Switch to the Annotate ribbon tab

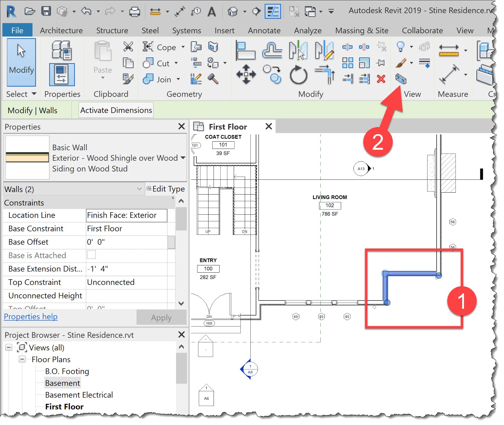(x=264, y=31)
